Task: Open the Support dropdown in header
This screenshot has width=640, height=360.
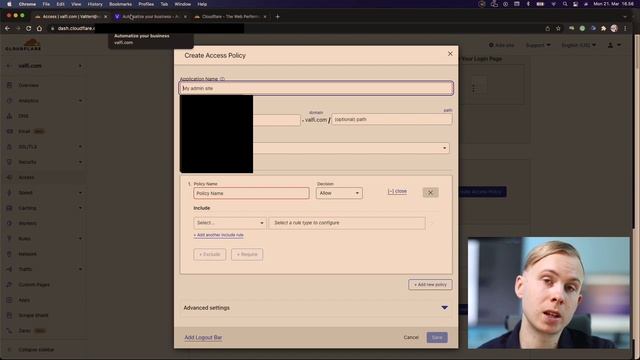Action: 538,45
